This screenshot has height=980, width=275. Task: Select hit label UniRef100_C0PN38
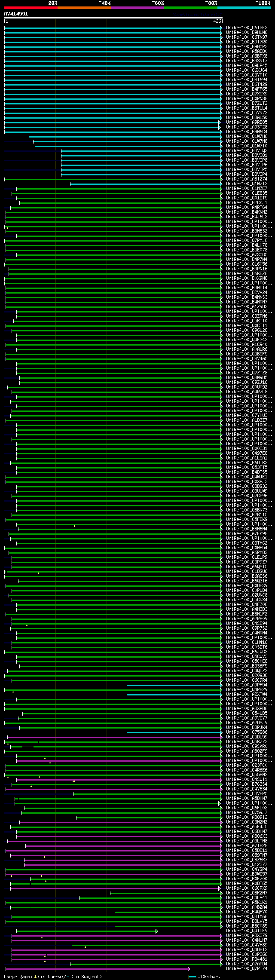point(247,99)
